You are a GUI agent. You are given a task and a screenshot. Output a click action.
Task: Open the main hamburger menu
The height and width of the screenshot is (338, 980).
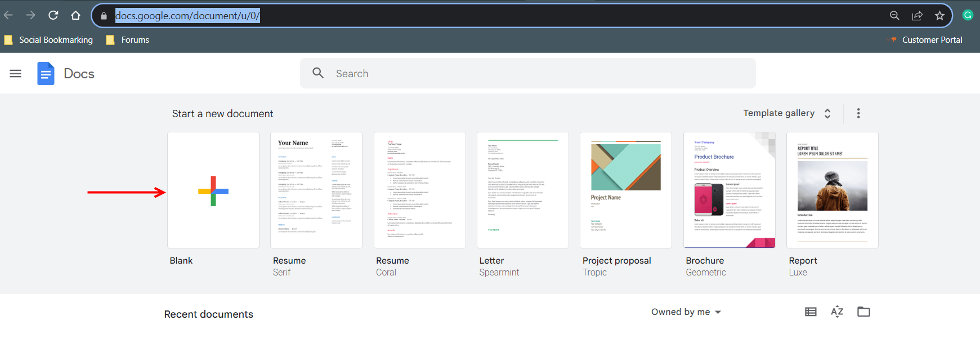click(15, 73)
